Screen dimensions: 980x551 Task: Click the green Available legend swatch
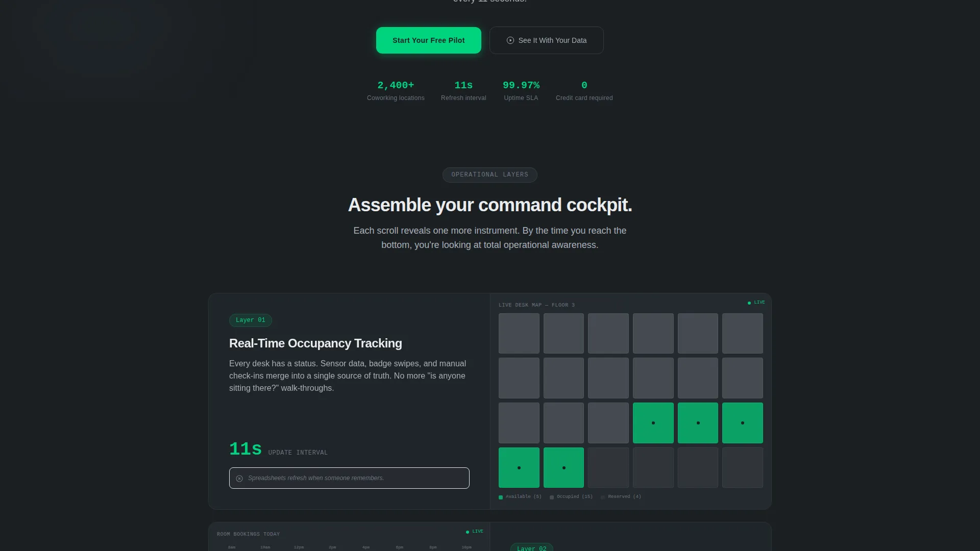point(501,497)
